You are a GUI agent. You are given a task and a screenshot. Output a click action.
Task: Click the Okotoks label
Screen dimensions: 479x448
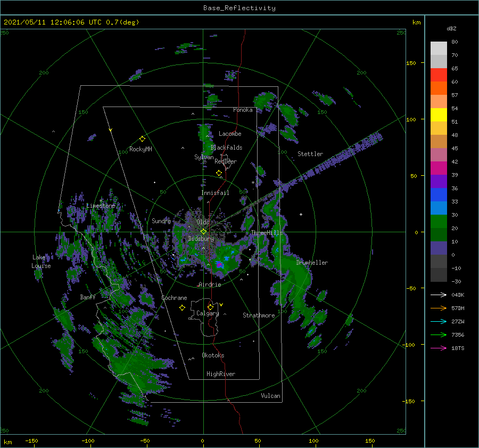pyautogui.click(x=213, y=355)
